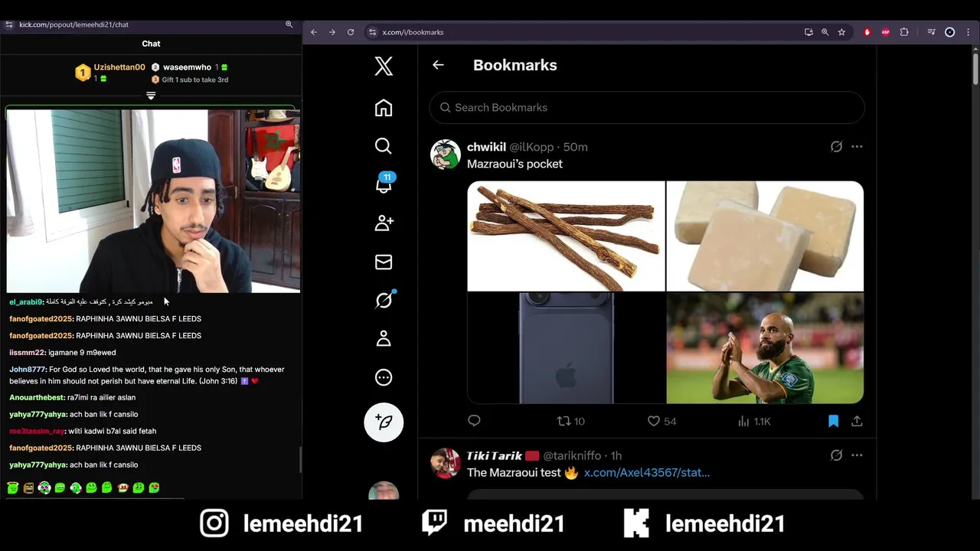
Task: Reply to the Mazraoui's pocket post
Action: [474, 421]
